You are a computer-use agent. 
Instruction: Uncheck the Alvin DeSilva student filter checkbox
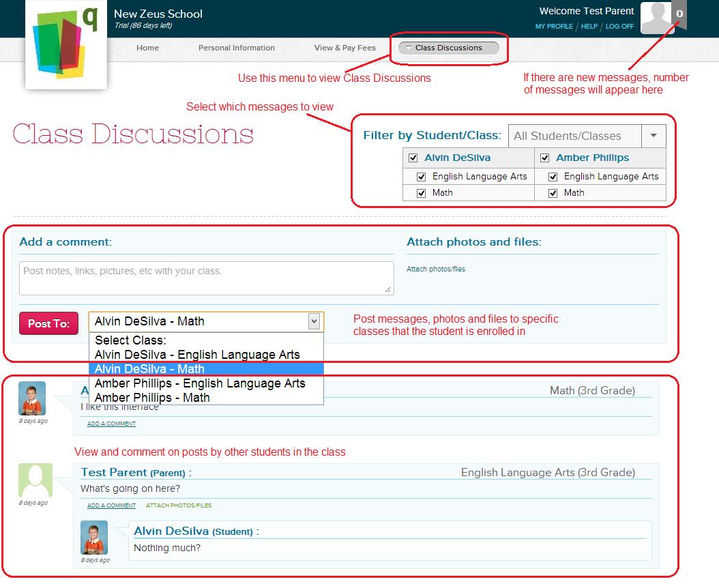pyautogui.click(x=413, y=158)
